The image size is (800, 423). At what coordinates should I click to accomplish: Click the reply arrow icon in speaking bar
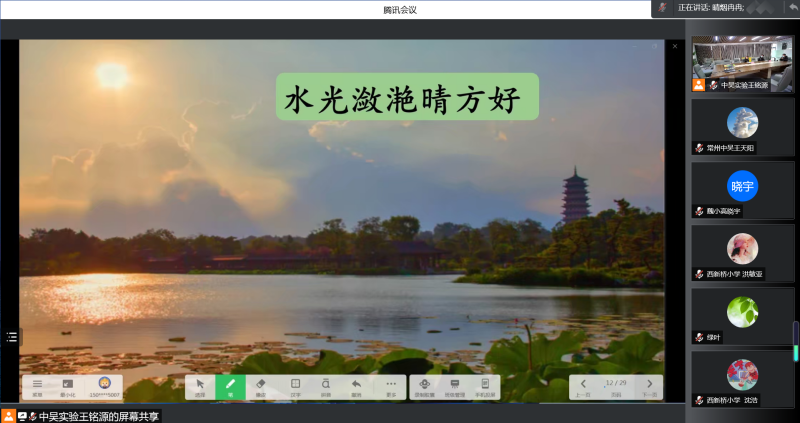[793, 7]
